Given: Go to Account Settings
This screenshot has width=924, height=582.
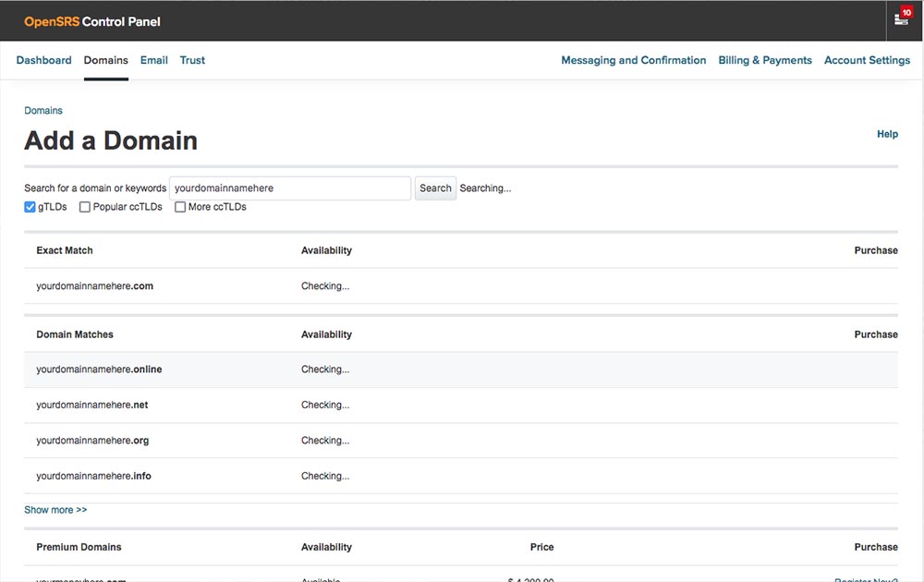Looking at the screenshot, I should point(867,60).
